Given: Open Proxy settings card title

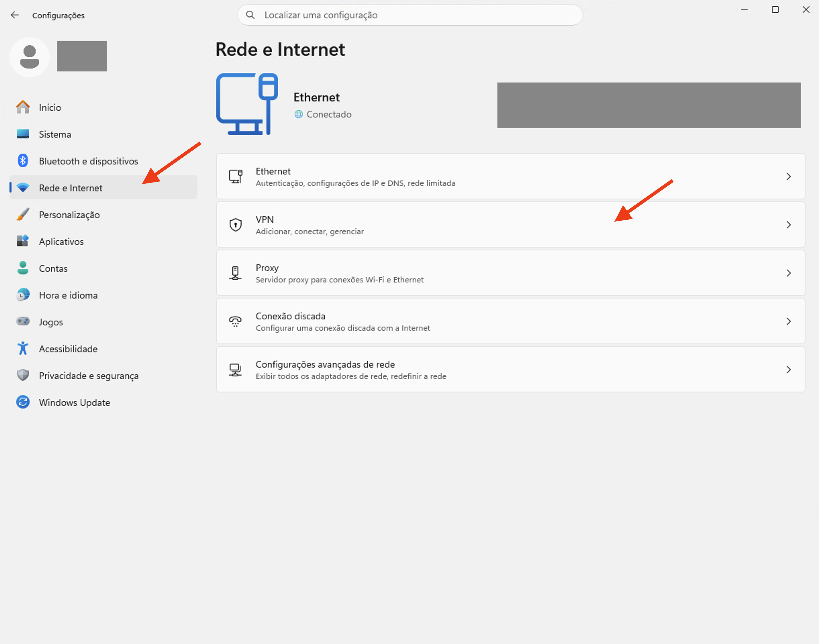Looking at the screenshot, I should (x=267, y=268).
